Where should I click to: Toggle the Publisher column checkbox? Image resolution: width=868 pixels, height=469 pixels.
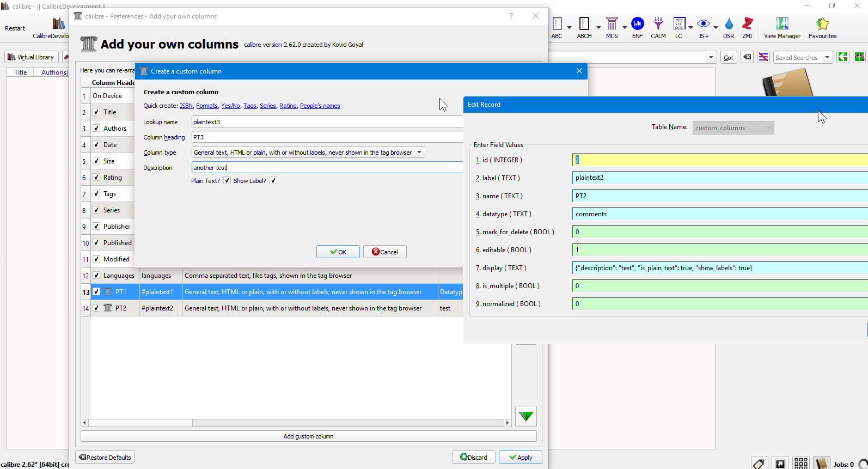(96, 227)
